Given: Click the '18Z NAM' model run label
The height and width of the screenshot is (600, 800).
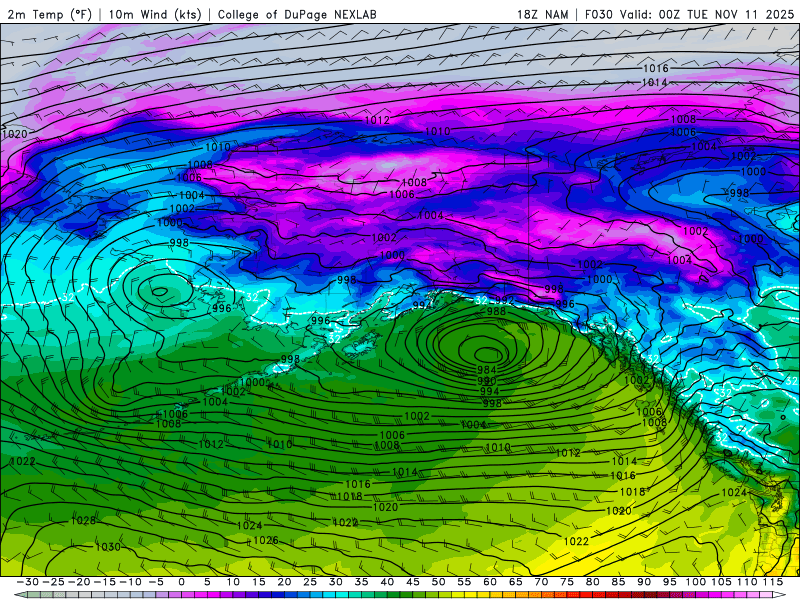Looking at the screenshot, I should (x=543, y=14).
